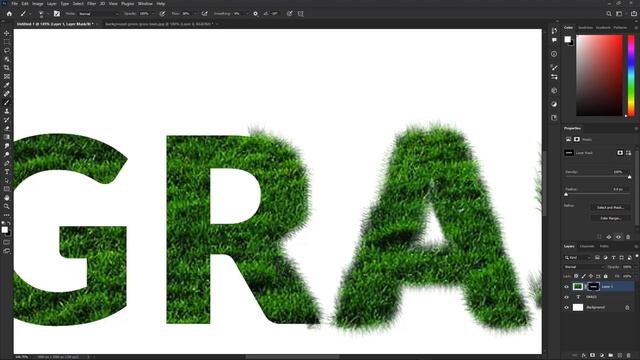640x360 pixels.
Task: Toggle airbrush build-up effect in options bar
Action: pos(204,13)
